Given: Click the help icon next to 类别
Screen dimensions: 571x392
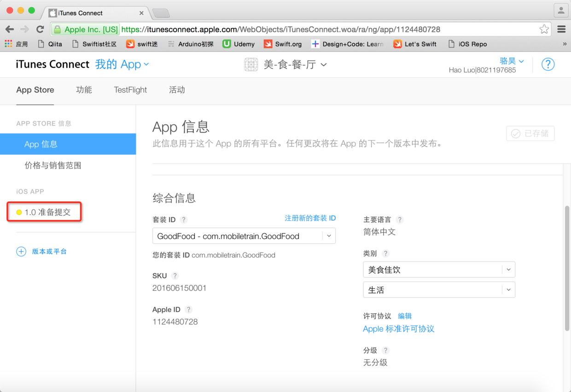Looking at the screenshot, I should (x=386, y=253).
